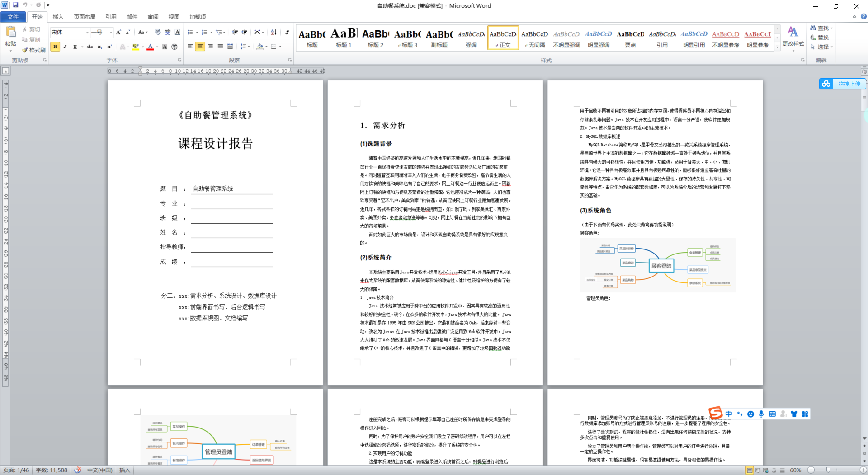
Task: Switch to the 插入 (Insert) tab
Action: [x=58, y=17]
